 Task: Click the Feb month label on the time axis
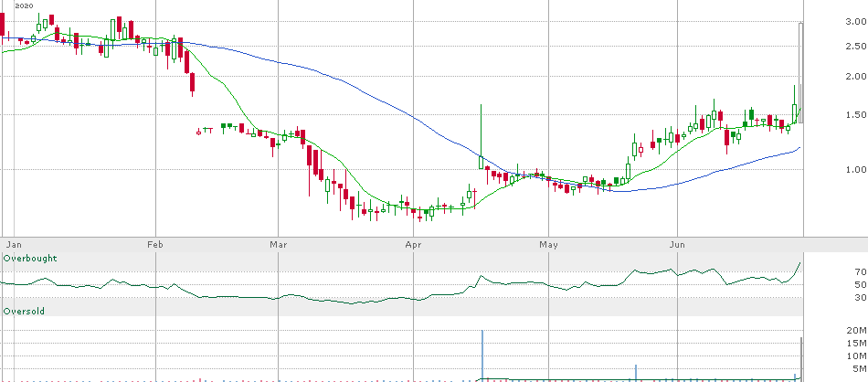coord(156,244)
